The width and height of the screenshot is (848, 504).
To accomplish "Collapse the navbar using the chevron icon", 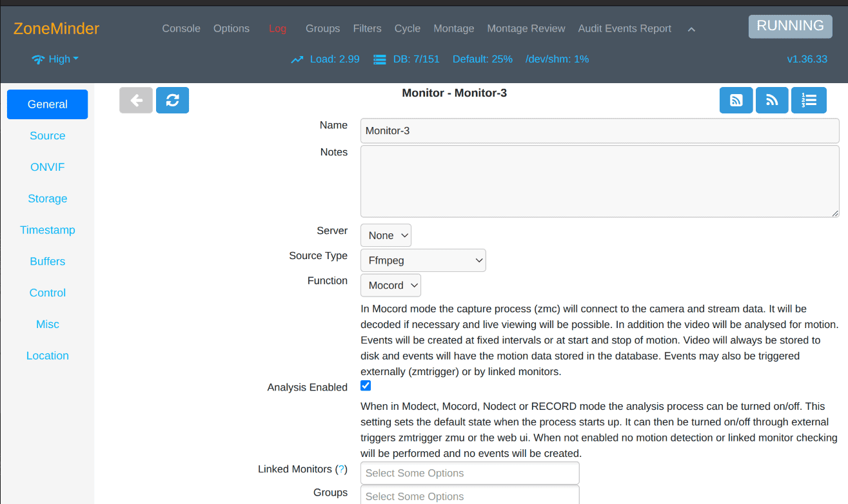I will pyautogui.click(x=691, y=29).
